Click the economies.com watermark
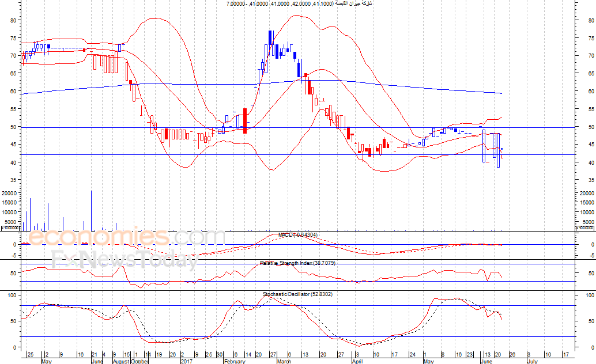 (126, 237)
